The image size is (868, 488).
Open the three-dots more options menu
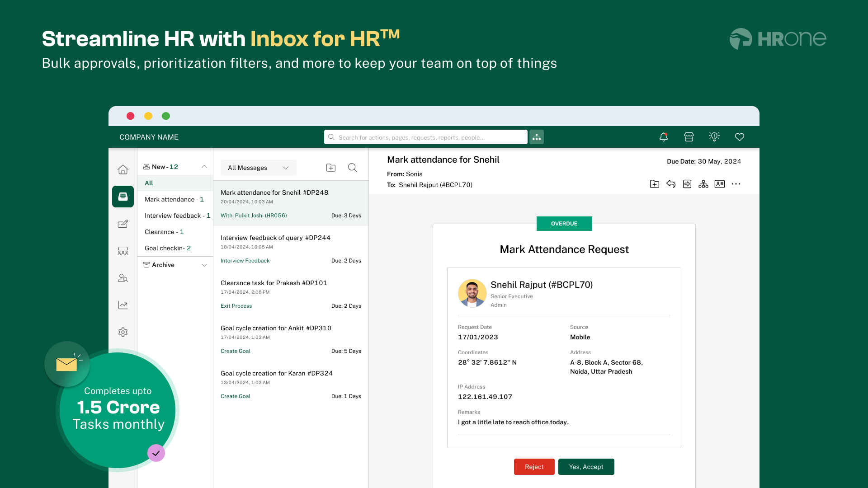pos(736,184)
